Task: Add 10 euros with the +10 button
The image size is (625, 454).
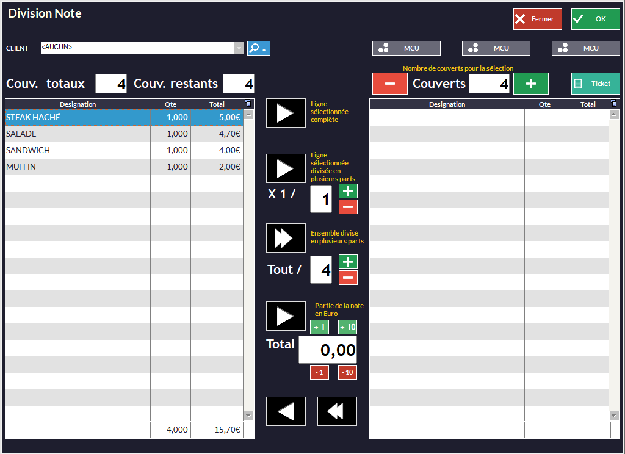Action: (346, 327)
